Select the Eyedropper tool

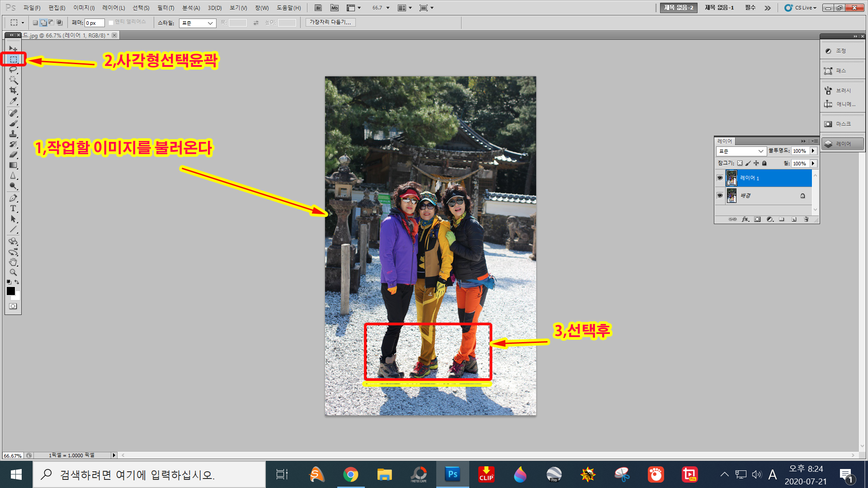tap(13, 101)
